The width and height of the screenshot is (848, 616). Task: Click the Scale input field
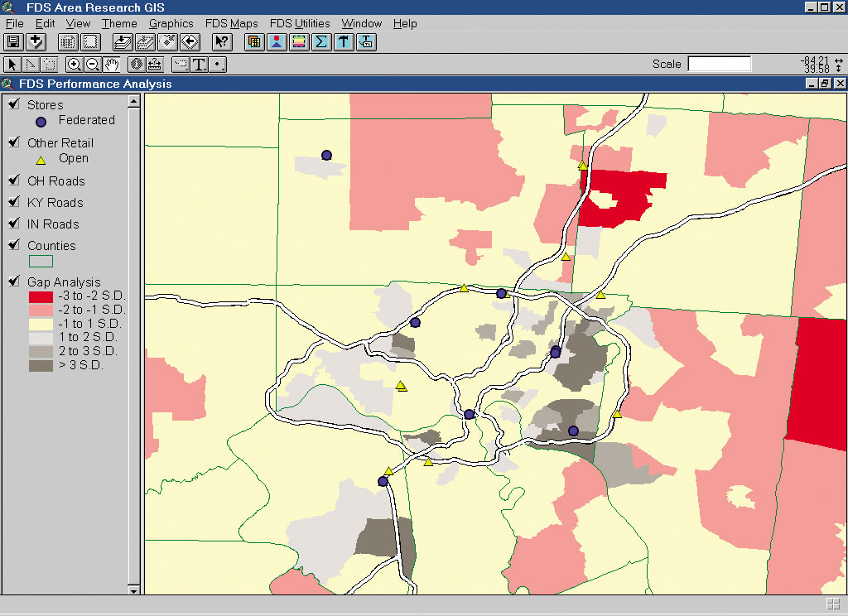(719, 64)
